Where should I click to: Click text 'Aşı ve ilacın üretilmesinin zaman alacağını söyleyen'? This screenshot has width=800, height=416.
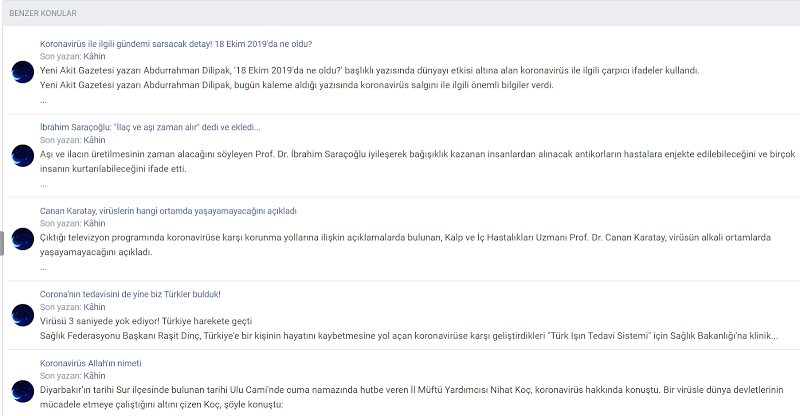(x=146, y=154)
